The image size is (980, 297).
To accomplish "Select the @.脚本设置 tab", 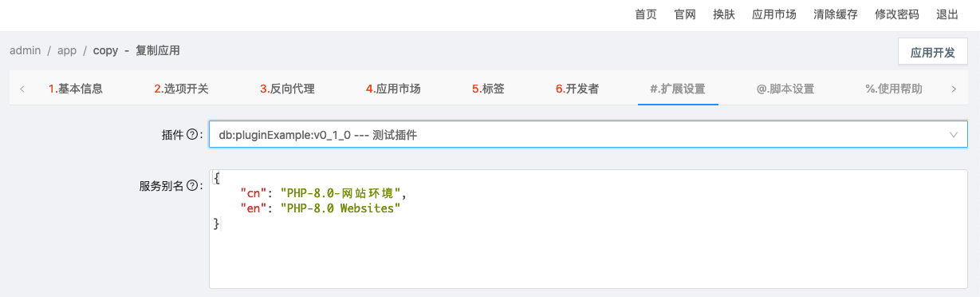I will [x=785, y=89].
